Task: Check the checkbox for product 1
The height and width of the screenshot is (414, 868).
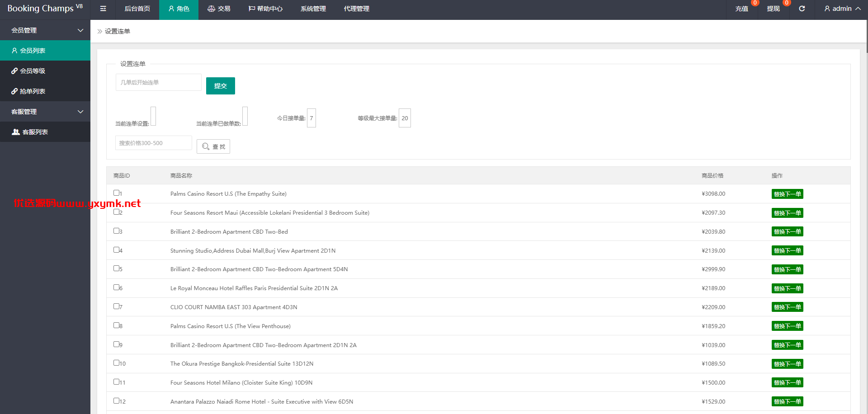Action: [x=116, y=193]
